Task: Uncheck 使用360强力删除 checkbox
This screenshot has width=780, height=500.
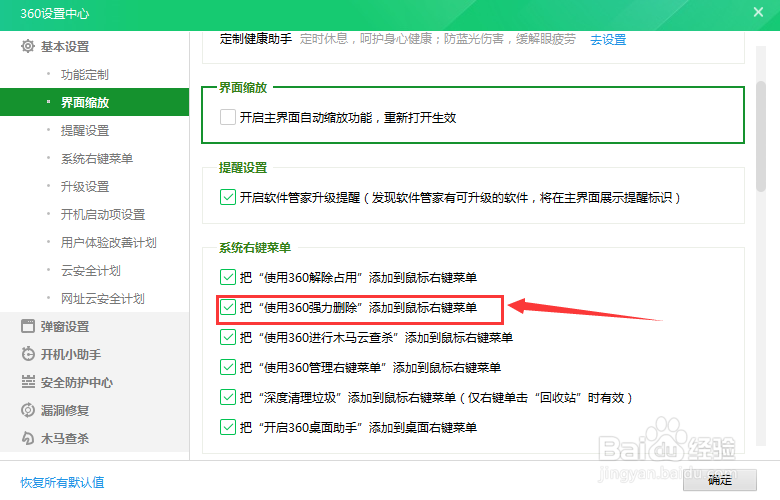Action: pyautogui.click(x=228, y=307)
